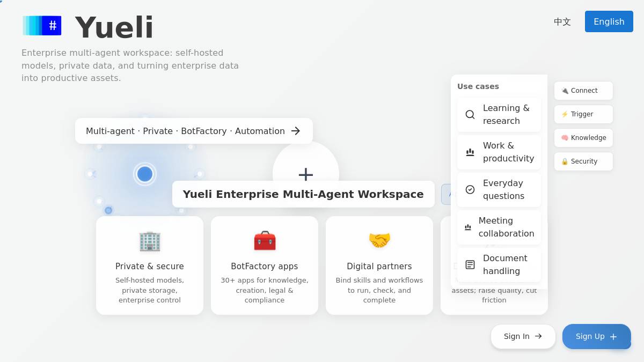Image resolution: width=644 pixels, height=362 pixels.
Task: Click the Everyday questions checkmark icon
Action: click(470, 190)
